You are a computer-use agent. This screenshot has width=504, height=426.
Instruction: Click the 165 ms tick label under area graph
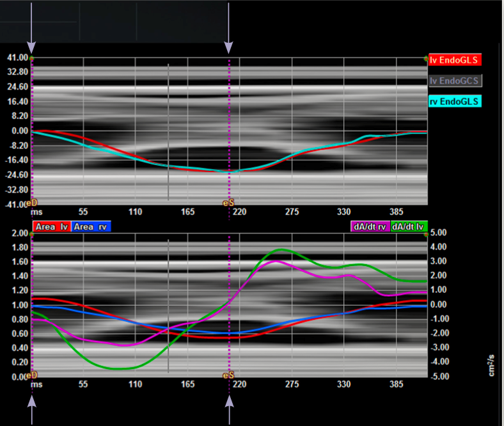pyautogui.click(x=187, y=384)
